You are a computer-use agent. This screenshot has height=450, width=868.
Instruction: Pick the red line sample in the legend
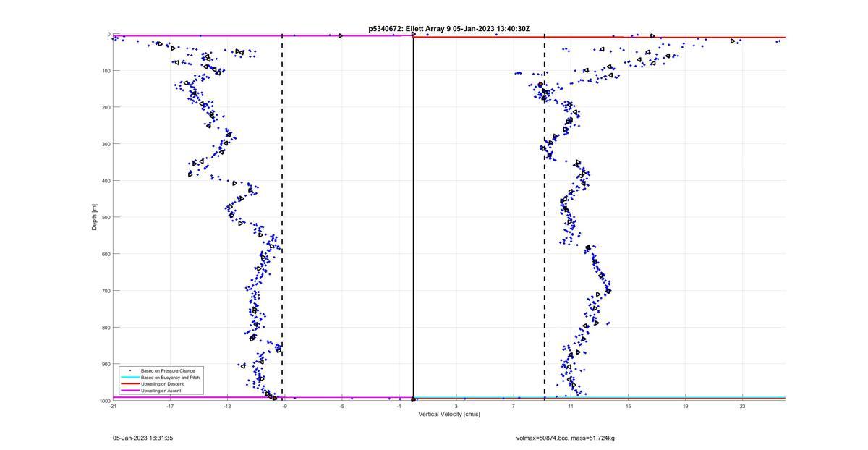click(130, 384)
